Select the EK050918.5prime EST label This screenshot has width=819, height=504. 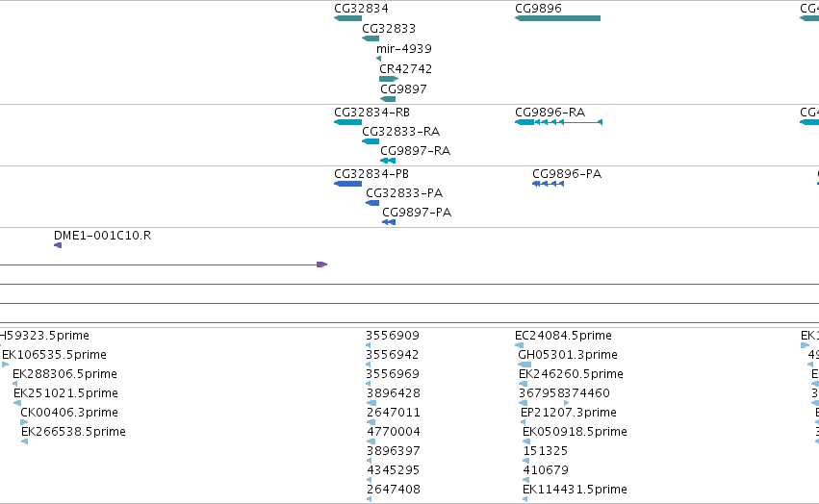click(575, 432)
